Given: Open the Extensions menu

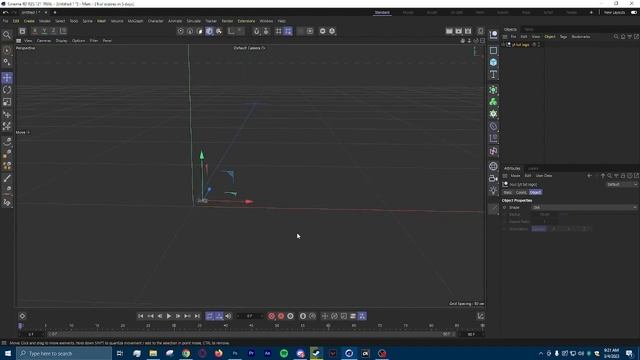Looking at the screenshot, I should coord(246,21).
